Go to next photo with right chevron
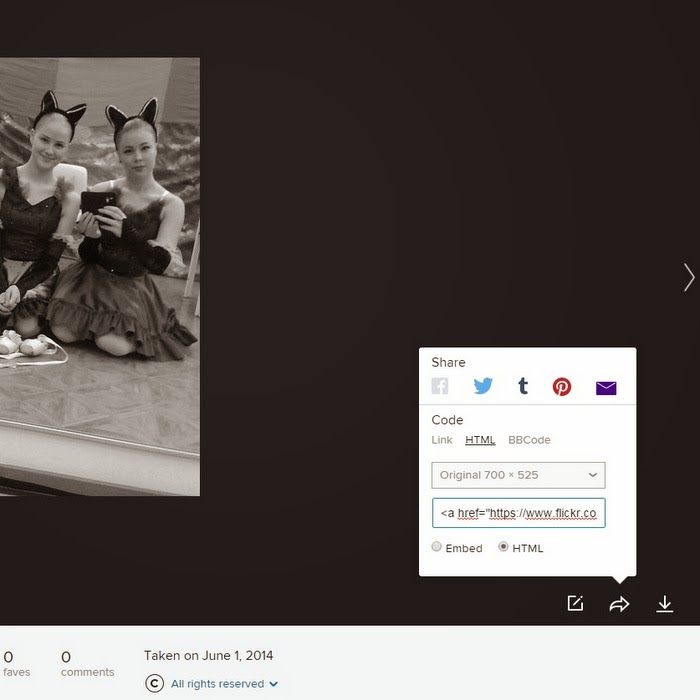Screen dimensions: 700x700 pos(689,277)
